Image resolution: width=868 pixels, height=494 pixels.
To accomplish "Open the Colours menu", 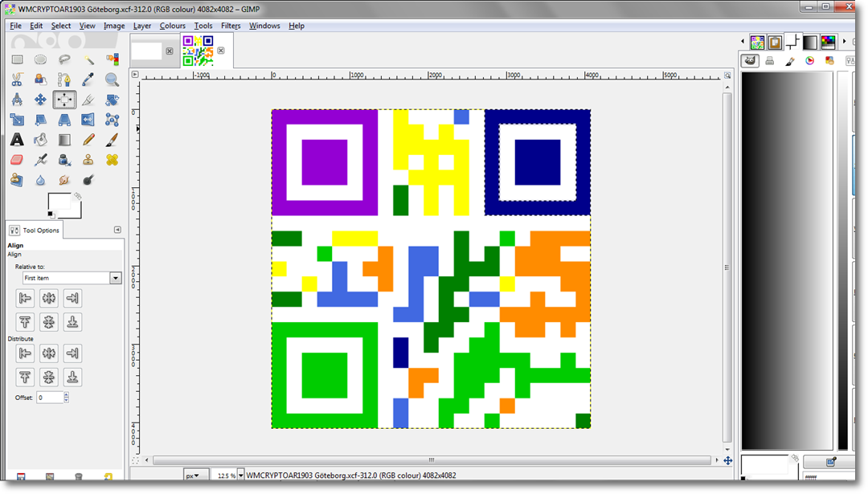I will (x=172, y=26).
